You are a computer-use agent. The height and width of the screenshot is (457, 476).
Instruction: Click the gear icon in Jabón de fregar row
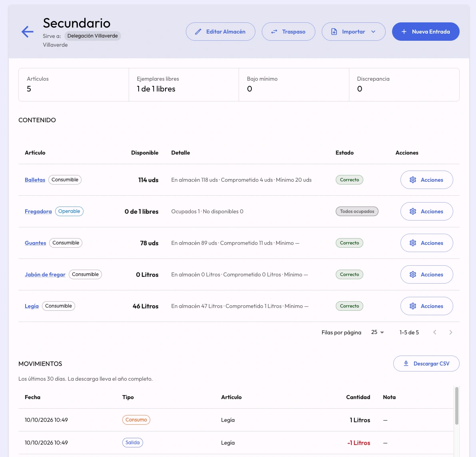click(413, 274)
